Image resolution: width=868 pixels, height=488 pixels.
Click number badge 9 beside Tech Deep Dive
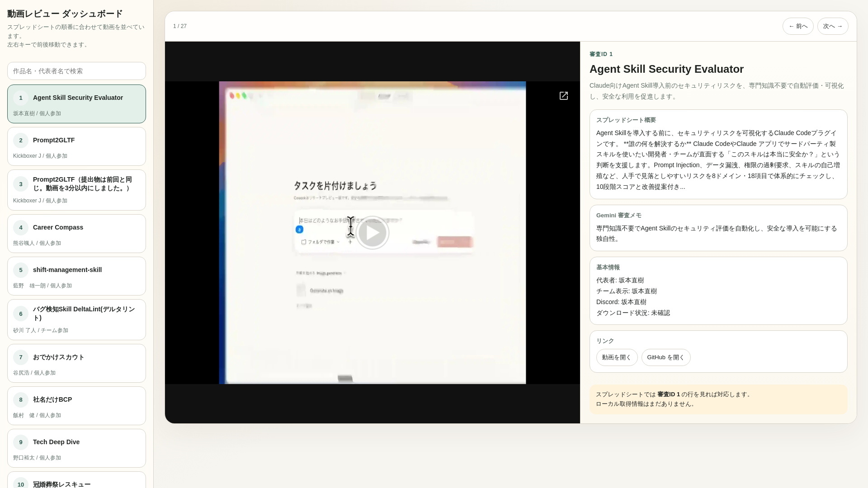(x=20, y=442)
